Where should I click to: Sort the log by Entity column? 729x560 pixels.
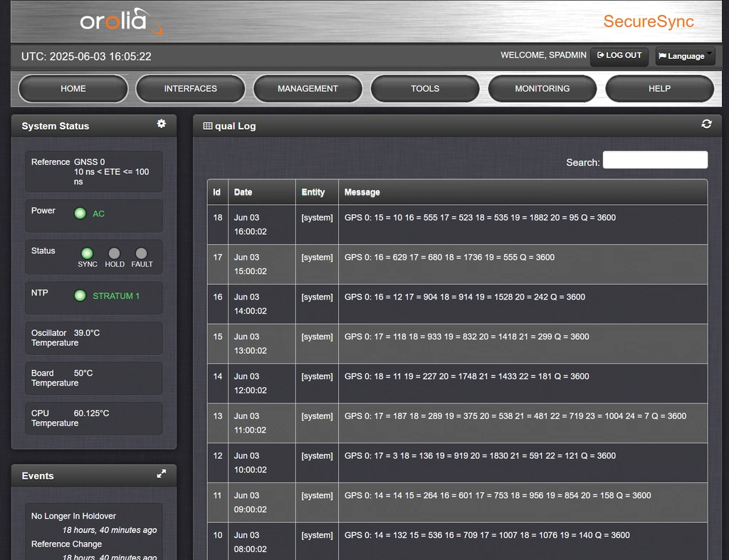pos(317,192)
